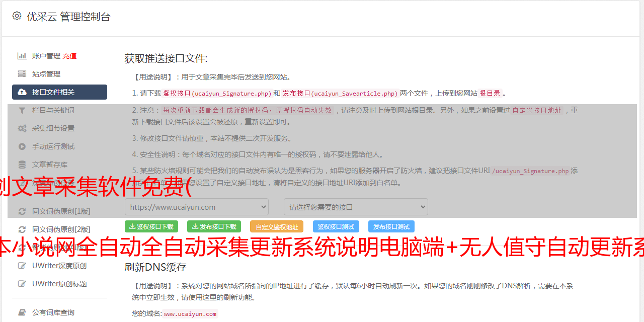Screen dimensions: 644x322
Task: Click the cloud upload icon for 接口文件相关
Action: 22,92
